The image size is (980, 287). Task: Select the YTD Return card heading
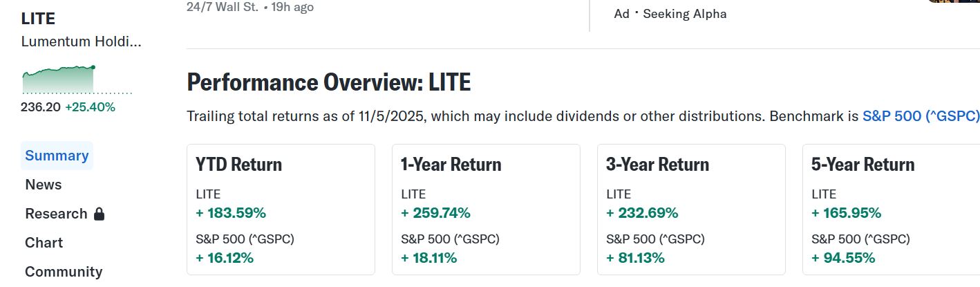pos(239,165)
